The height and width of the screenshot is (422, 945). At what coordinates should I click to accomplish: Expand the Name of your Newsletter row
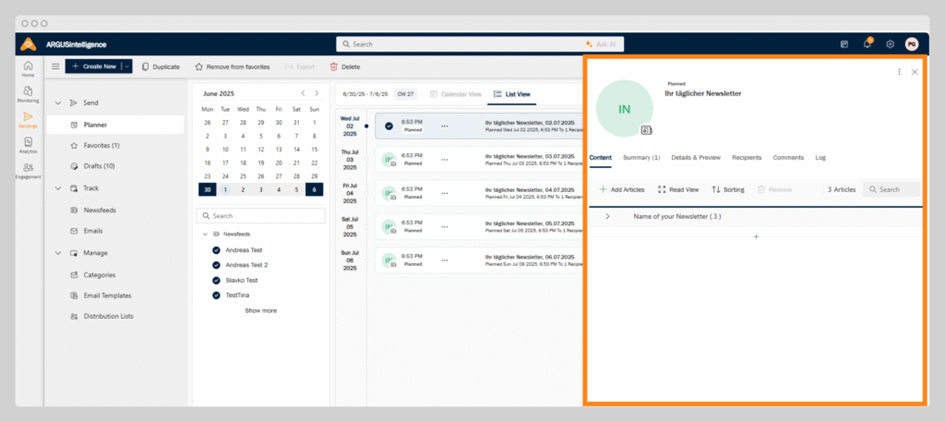click(607, 216)
